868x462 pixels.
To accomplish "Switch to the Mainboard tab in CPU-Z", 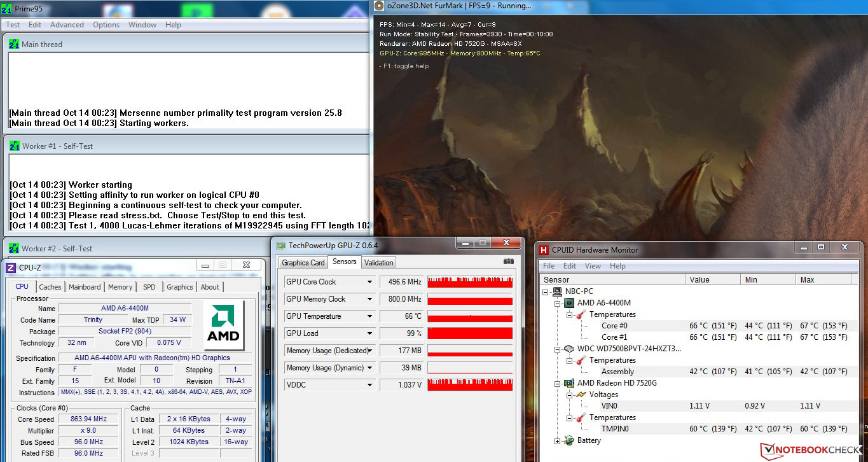I will (85, 287).
